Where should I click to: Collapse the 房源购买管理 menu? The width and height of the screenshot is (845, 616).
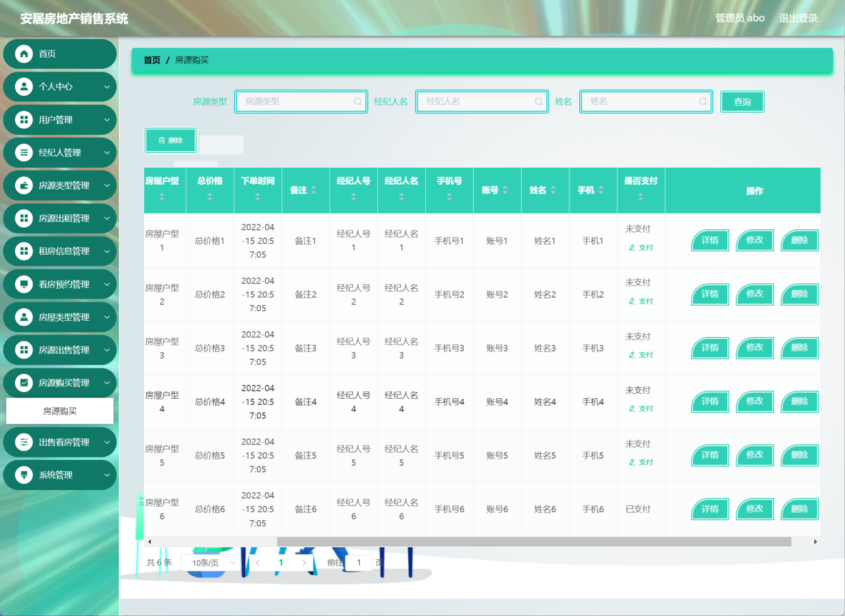coord(59,383)
